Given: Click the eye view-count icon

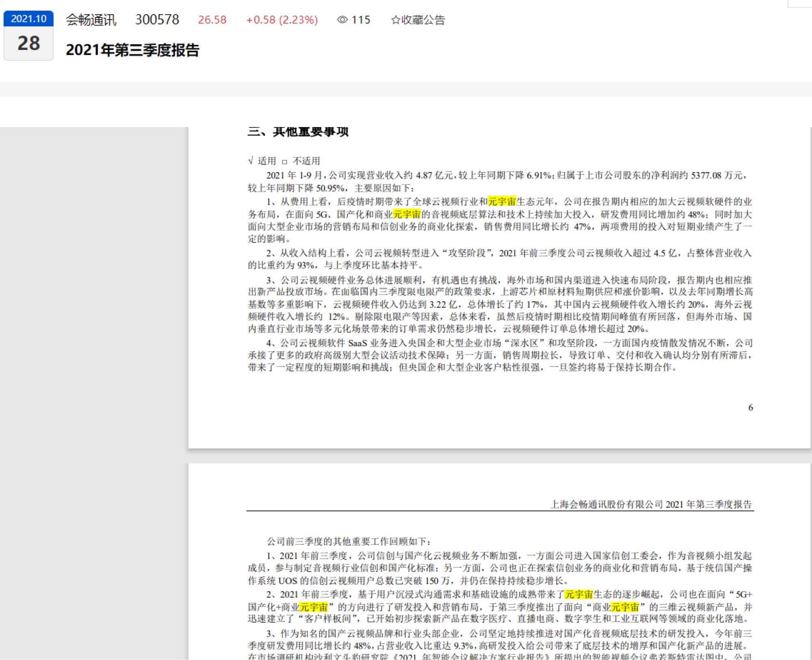Looking at the screenshot, I should point(342,19).
